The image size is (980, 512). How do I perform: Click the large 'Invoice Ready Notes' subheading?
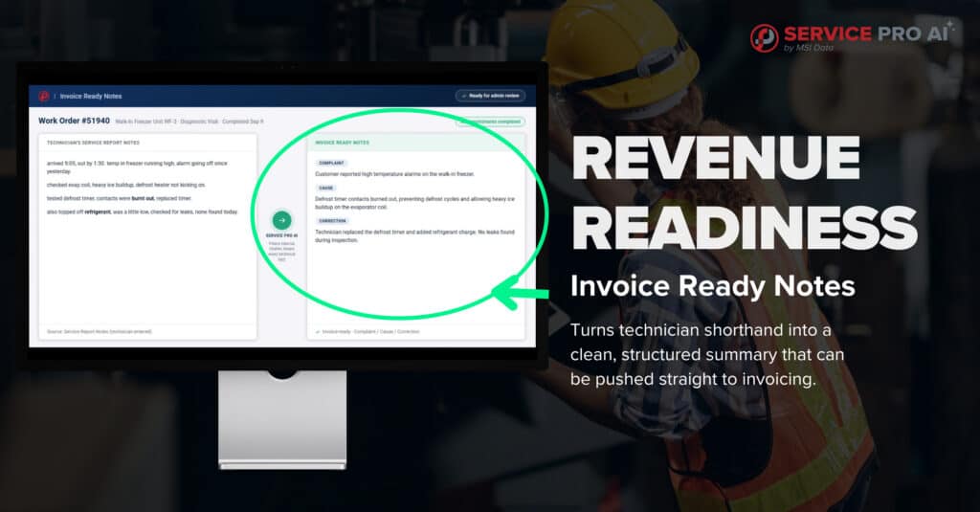coord(712,286)
